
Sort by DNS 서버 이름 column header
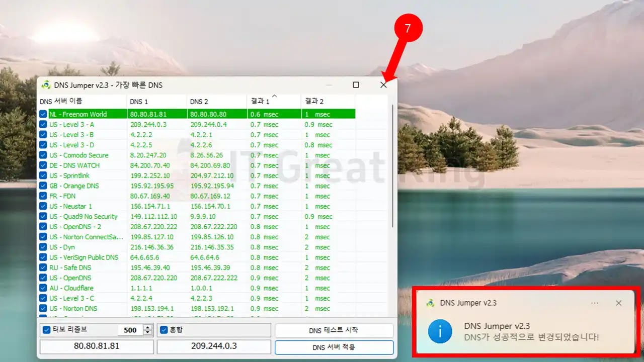83,101
